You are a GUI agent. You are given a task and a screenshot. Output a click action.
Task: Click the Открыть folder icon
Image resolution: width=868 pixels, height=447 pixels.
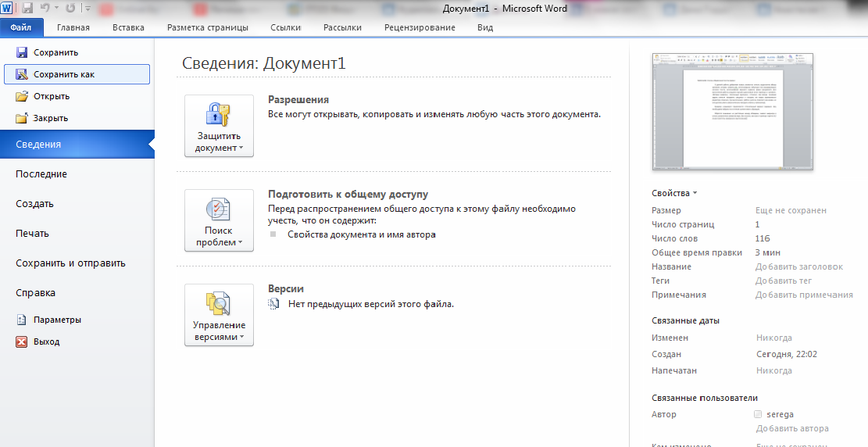click(x=22, y=96)
